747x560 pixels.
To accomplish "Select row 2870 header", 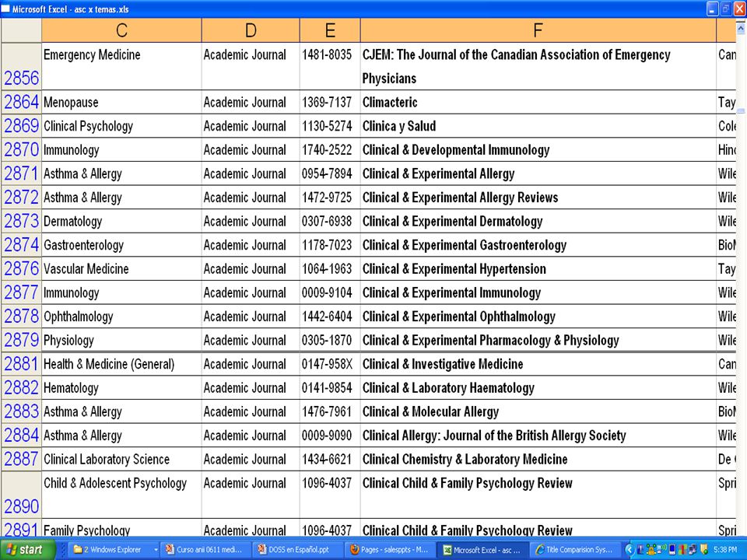I will point(22,149).
